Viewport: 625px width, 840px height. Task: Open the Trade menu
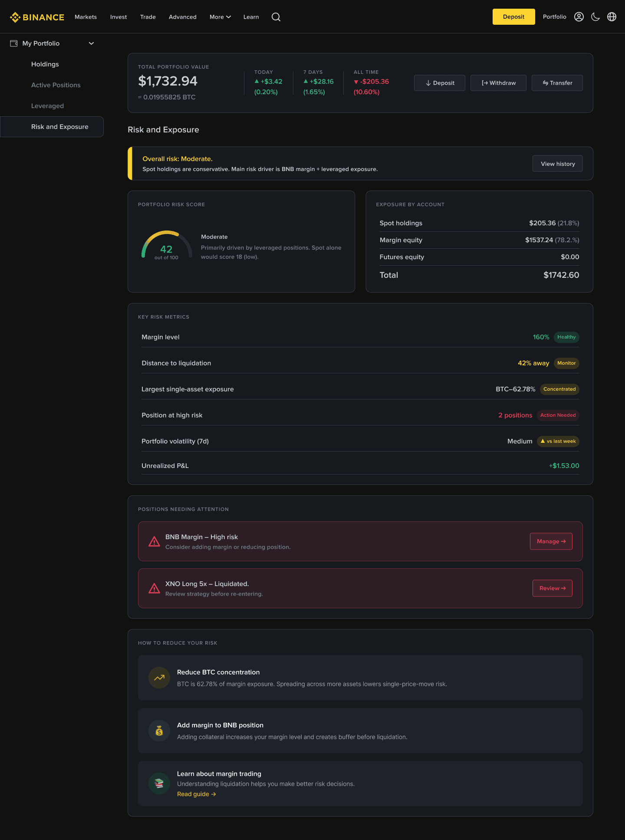pyautogui.click(x=148, y=17)
